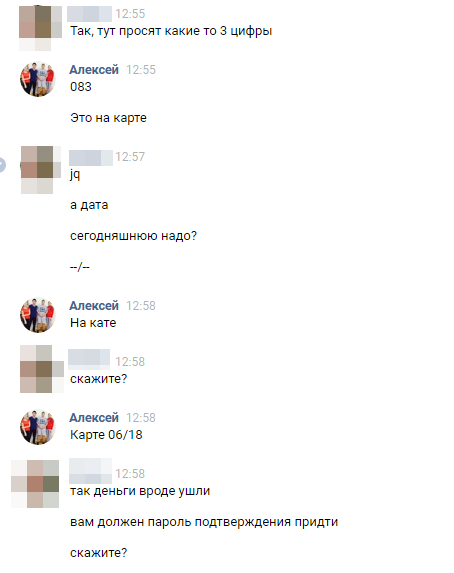The height and width of the screenshot is (573, 454).
Task: Click the Алексей name above 'Карте 06/18'
Action: click(x=94, y=417)
